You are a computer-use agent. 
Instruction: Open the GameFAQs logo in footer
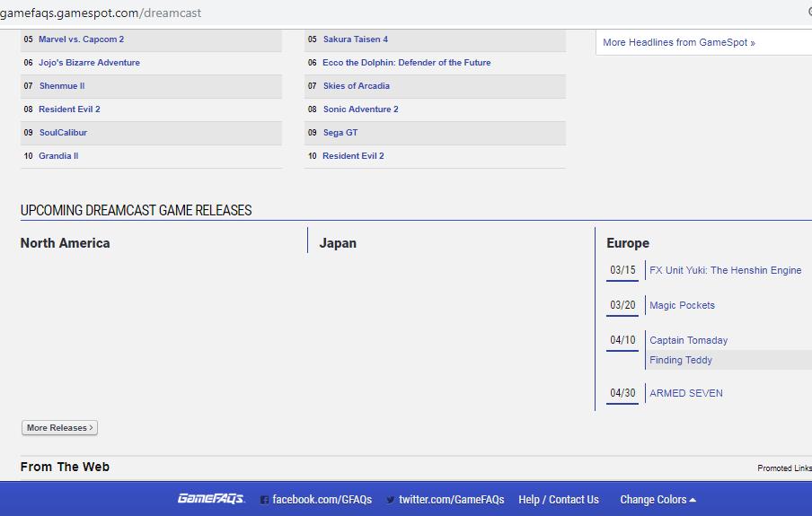(211, 499)
